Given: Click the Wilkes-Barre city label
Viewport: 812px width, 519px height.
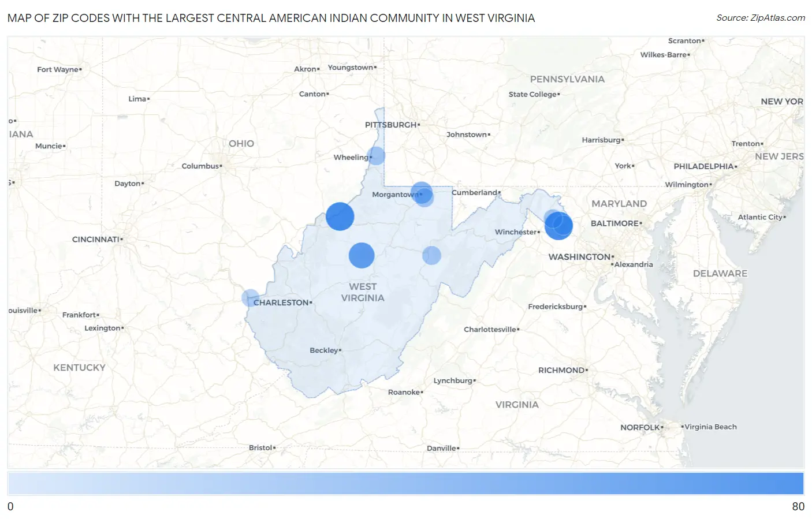Looking at the screenshot, I should pos(664,55).
